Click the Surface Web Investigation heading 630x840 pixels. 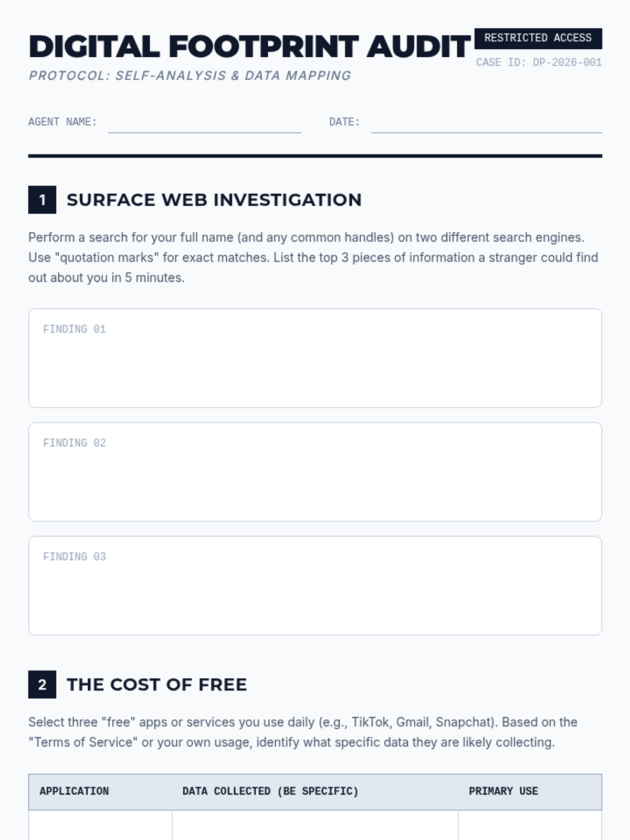(x=214, y=200)
